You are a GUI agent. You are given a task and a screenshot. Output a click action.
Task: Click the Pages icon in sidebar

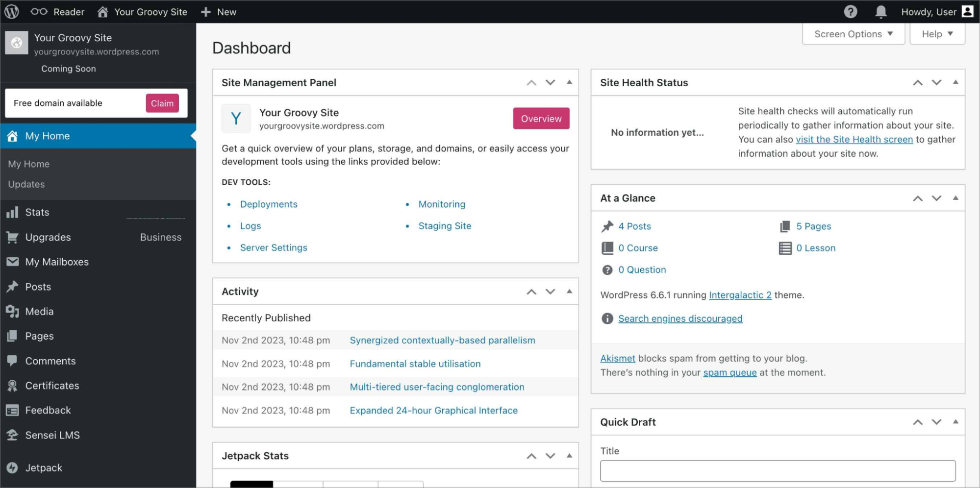point(12,336)
